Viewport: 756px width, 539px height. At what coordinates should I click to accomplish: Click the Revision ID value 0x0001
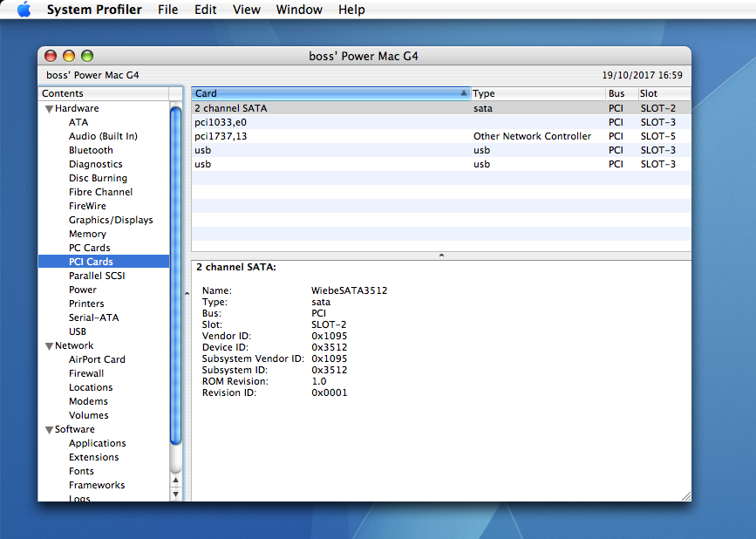(x=330, y=393)
